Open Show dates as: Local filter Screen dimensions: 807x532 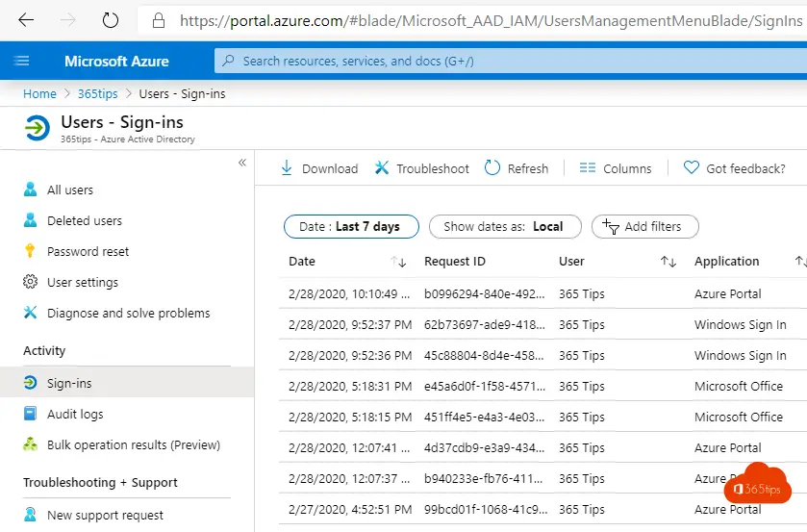pos(505,227)
